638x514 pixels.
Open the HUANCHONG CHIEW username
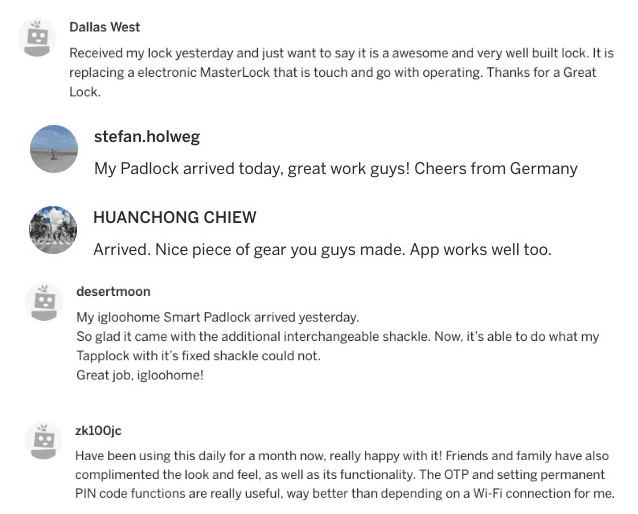pyautogui.click(x=175, y=217)
